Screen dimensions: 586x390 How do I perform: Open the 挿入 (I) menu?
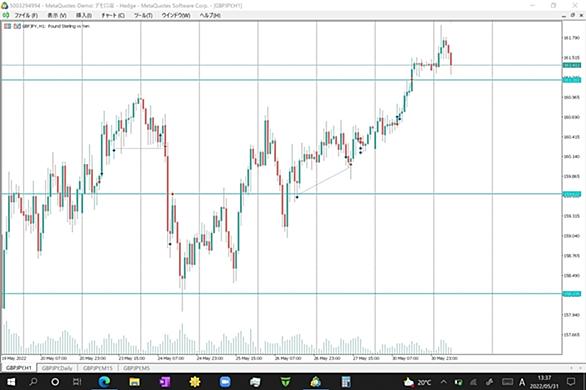coord(84,15)
